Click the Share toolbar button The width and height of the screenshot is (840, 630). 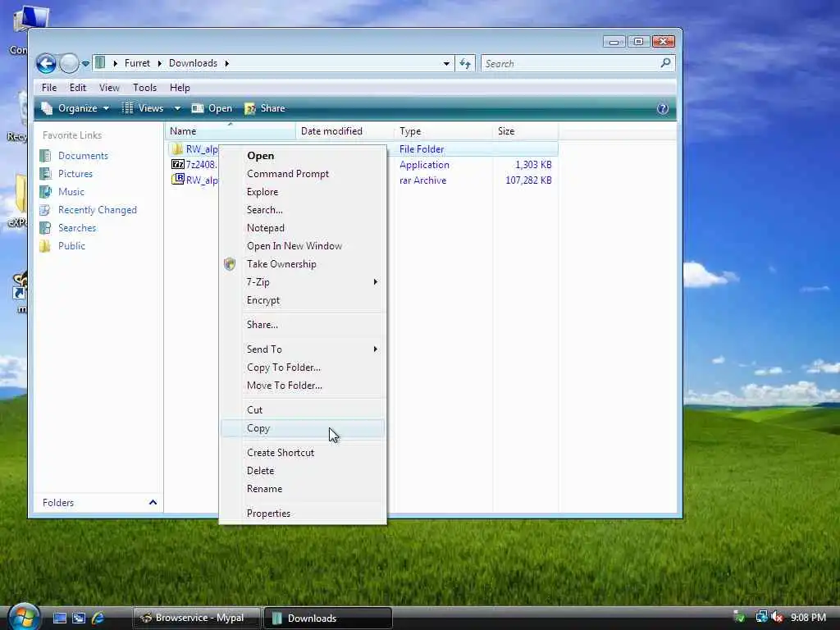coord(265,108)
